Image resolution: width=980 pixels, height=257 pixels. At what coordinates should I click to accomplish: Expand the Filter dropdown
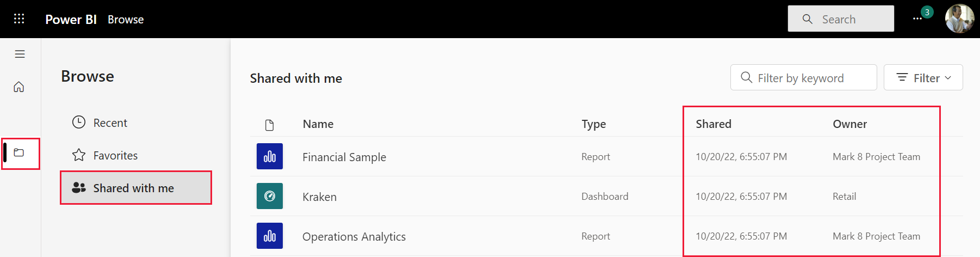[x=923, y=78]
